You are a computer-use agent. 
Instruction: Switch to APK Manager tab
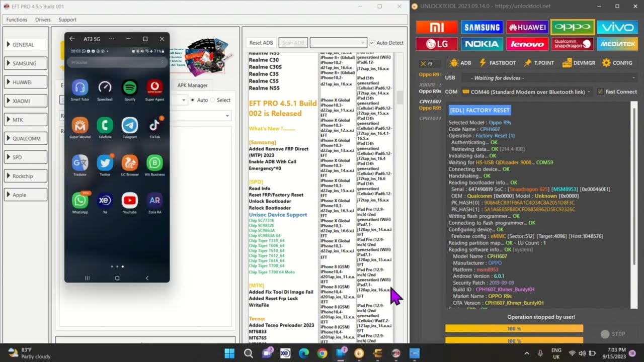pyautogui.click(x=192, y=85)
